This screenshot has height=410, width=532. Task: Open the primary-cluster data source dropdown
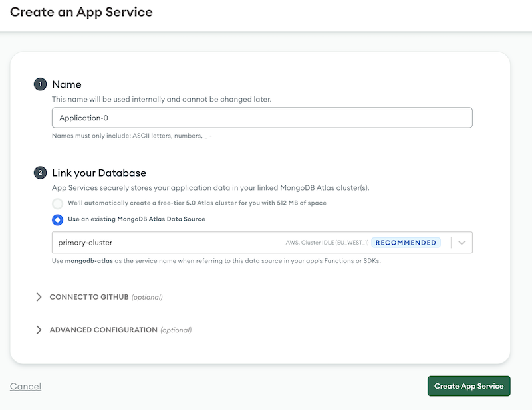coord(462,242)
